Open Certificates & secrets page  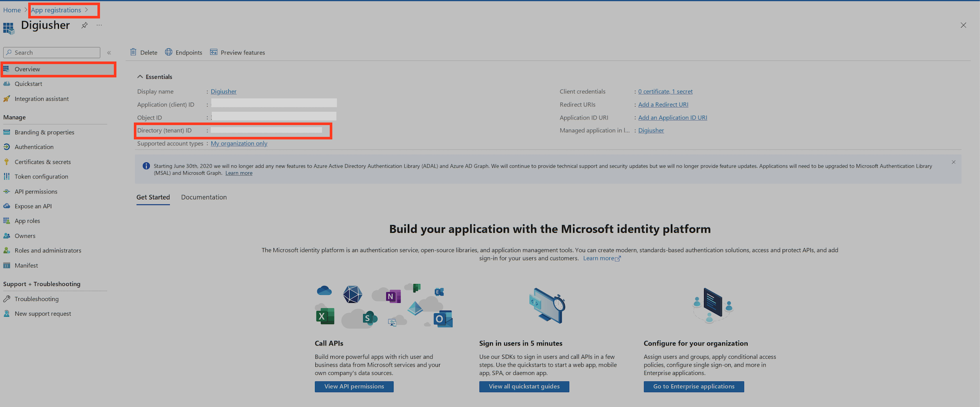(43, 162)
